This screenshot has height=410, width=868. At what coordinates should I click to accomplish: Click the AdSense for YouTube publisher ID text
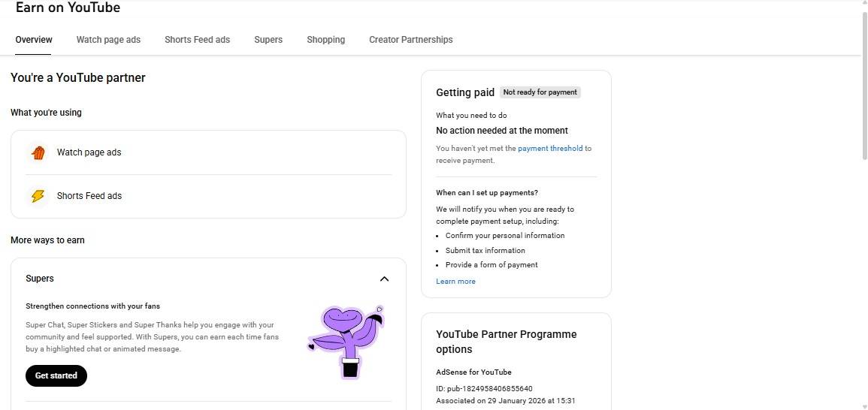pos(484,389)
